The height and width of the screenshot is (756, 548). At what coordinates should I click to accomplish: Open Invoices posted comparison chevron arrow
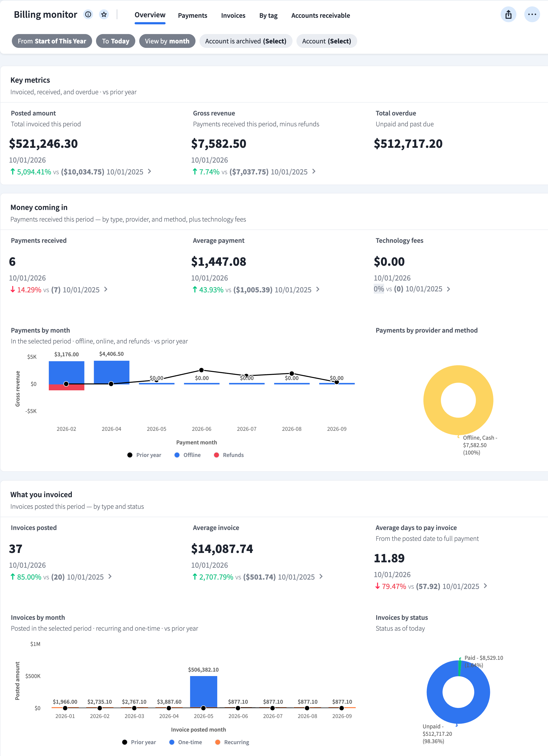pos(110,576)
